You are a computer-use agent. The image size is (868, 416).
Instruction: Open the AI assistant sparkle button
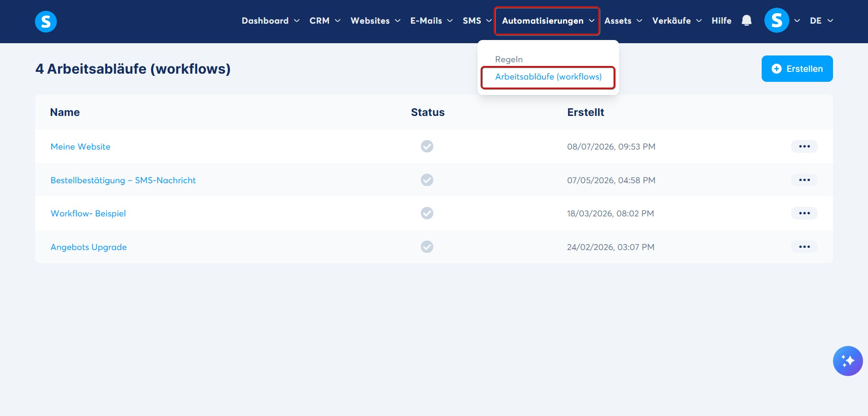[848, 361]
